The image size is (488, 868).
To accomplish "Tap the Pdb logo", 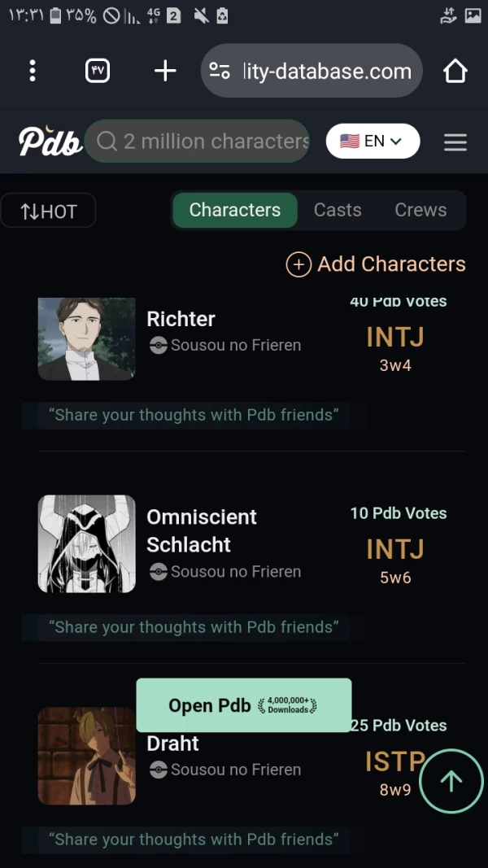I will coord(50,142).
